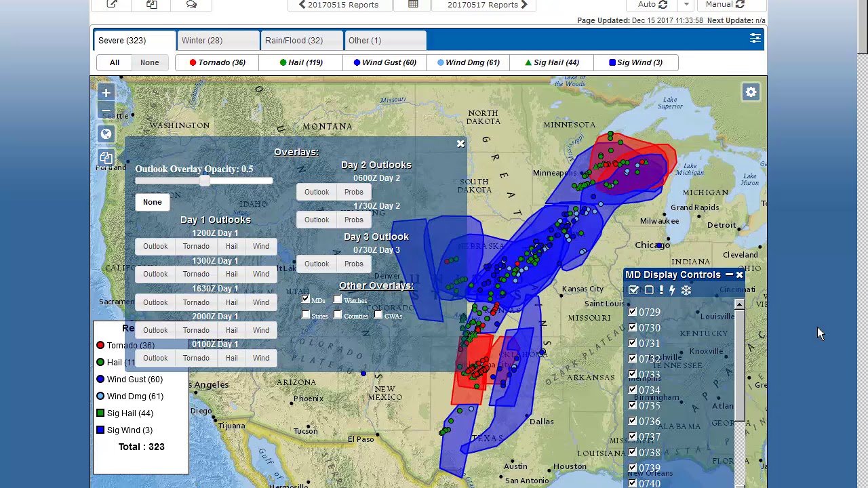Show 0730Z Day 3 Probs overlay
This screenshot has width=868, height=488.
pos(354,264)
